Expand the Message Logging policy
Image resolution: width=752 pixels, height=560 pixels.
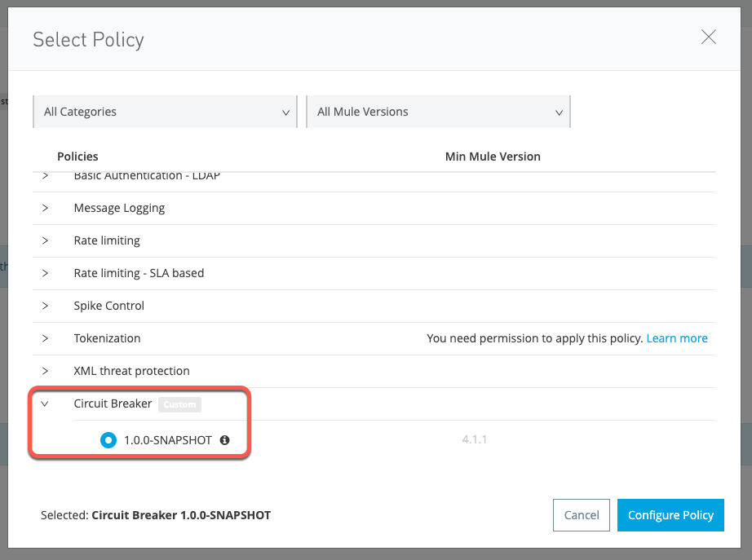[x=46, y=208]
